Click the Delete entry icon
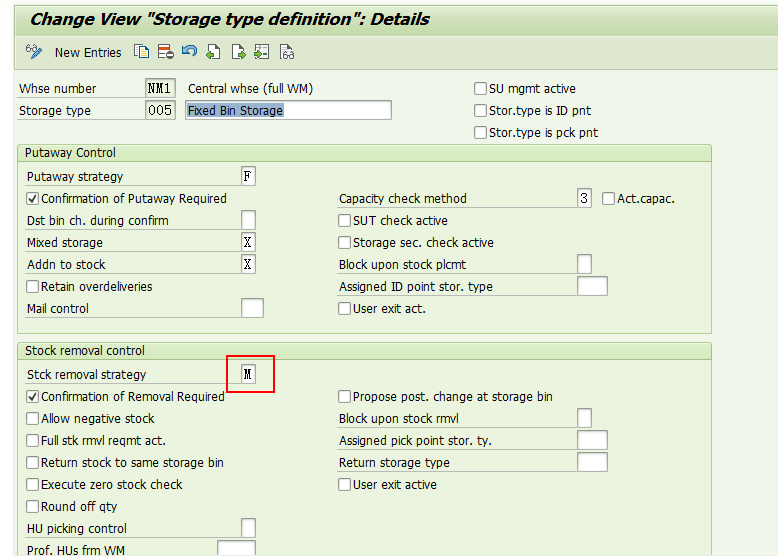The height and width of the screenshot is (558, 778). coord(165,52)
